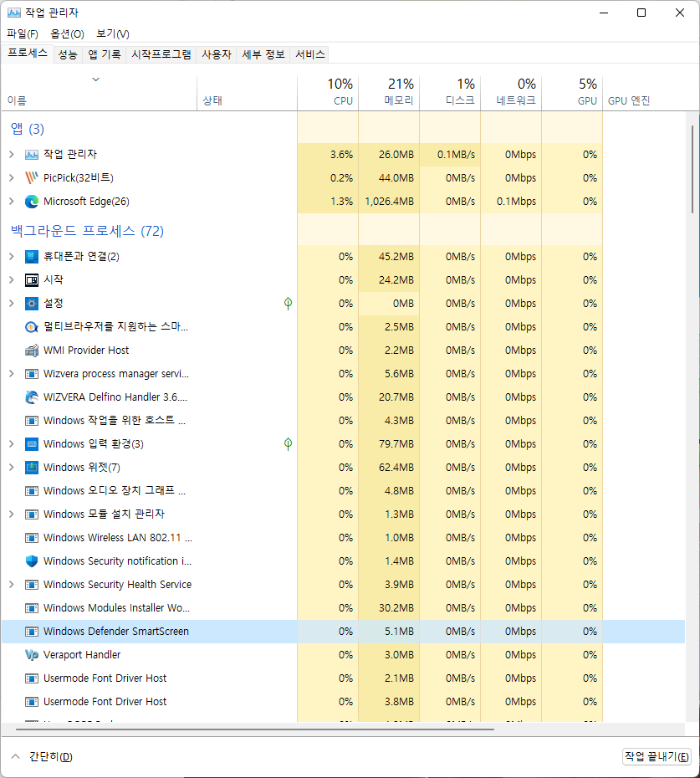The height and width of the screenshot is (778, 700).
Task: Click the vertical scrollbar thumb
Action: pos(692,170)
